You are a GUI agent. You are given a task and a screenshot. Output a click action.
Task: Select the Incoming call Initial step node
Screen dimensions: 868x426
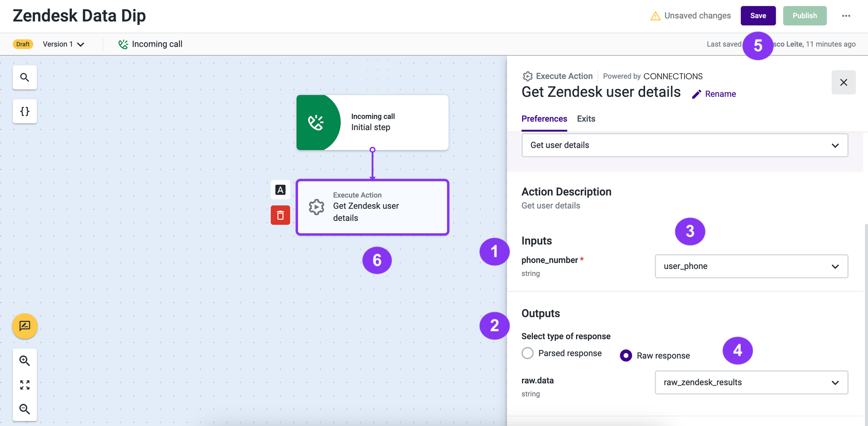click(x=372, y=122)
